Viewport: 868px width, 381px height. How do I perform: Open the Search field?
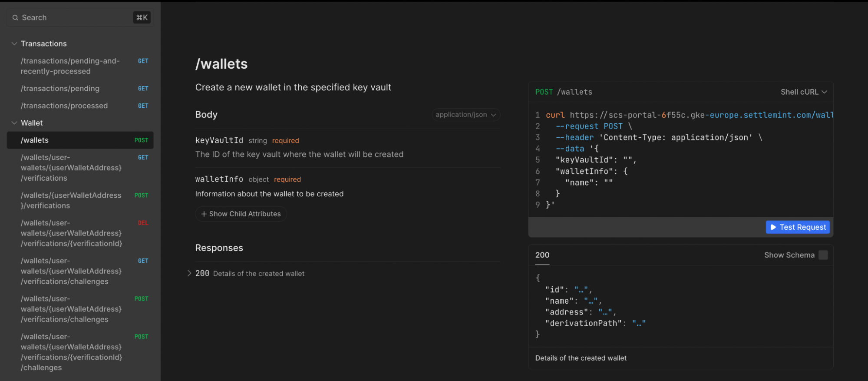[80, 18]
